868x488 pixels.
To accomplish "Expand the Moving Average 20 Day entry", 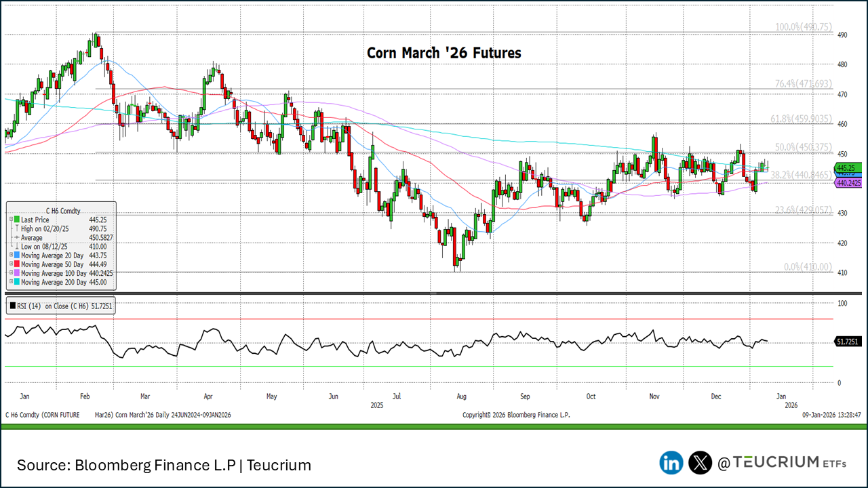I will (x=10, y=256).
